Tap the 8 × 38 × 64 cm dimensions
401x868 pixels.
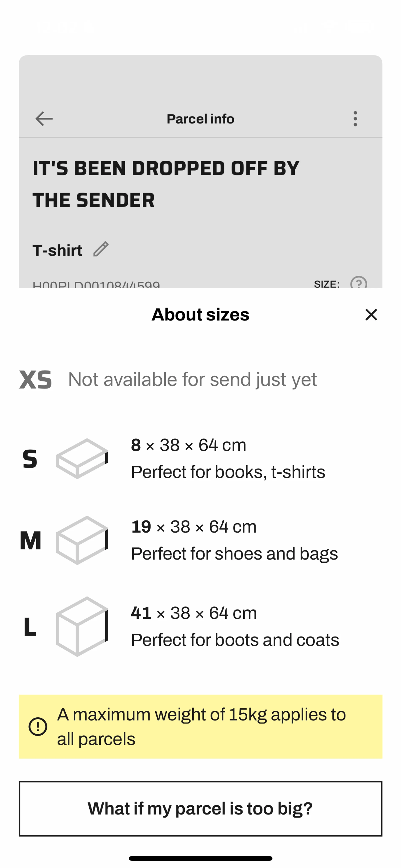click(189, 445)
